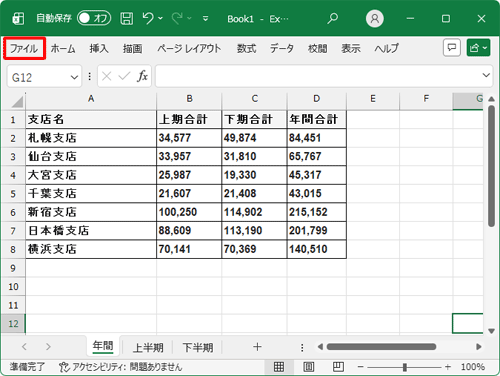The height and width of the screenshot is (376, 500).
Task: Click cell with value 113,190
Action: click(254, 231)
